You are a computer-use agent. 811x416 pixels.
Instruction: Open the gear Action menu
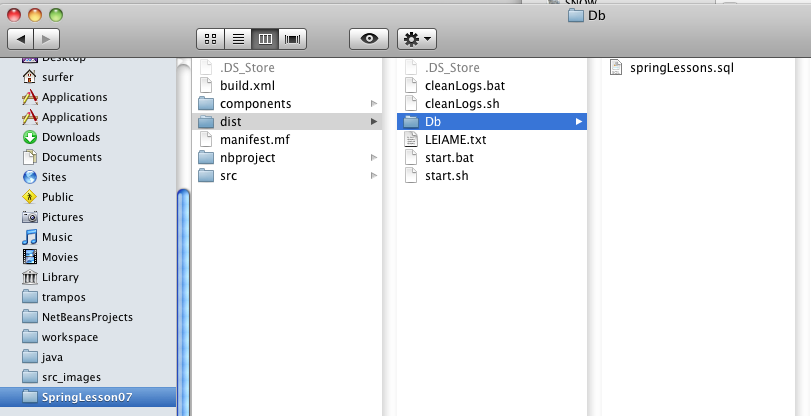pos(417,39)
